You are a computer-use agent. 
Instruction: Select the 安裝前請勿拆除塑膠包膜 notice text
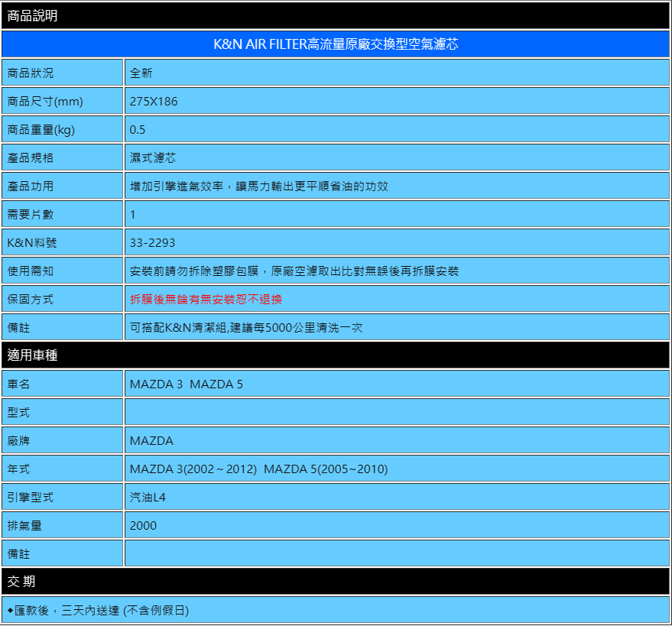pos(294,271)
